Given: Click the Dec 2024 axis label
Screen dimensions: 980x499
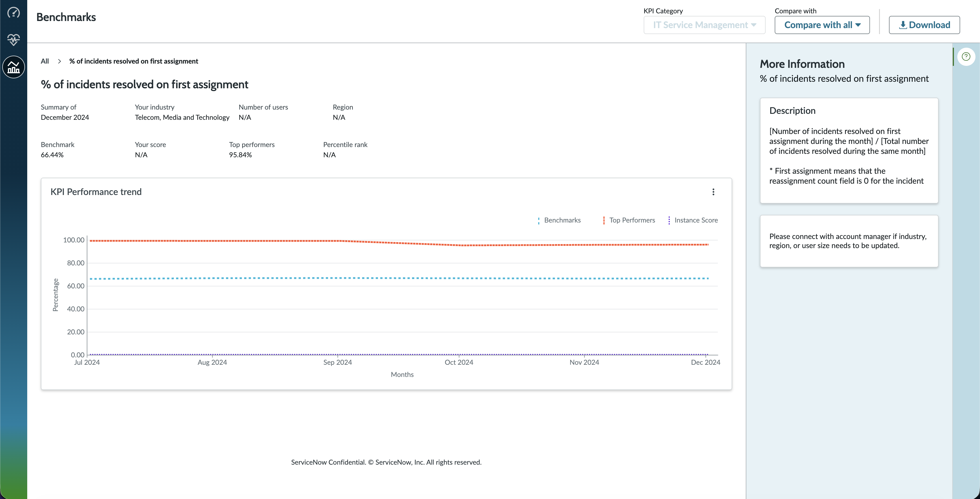Looking at the screenshot, I should [x=705, y=362].
